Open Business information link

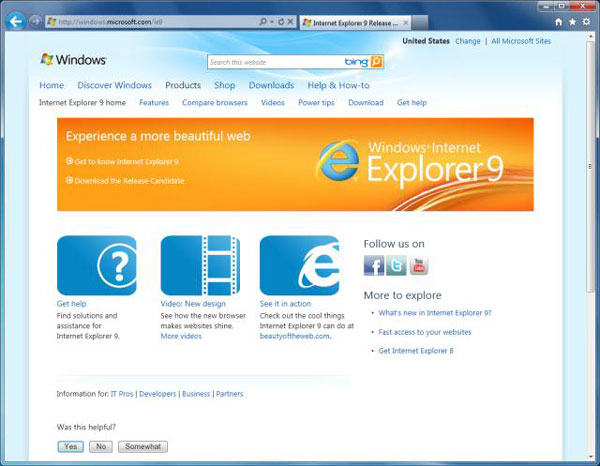(196, 394)
